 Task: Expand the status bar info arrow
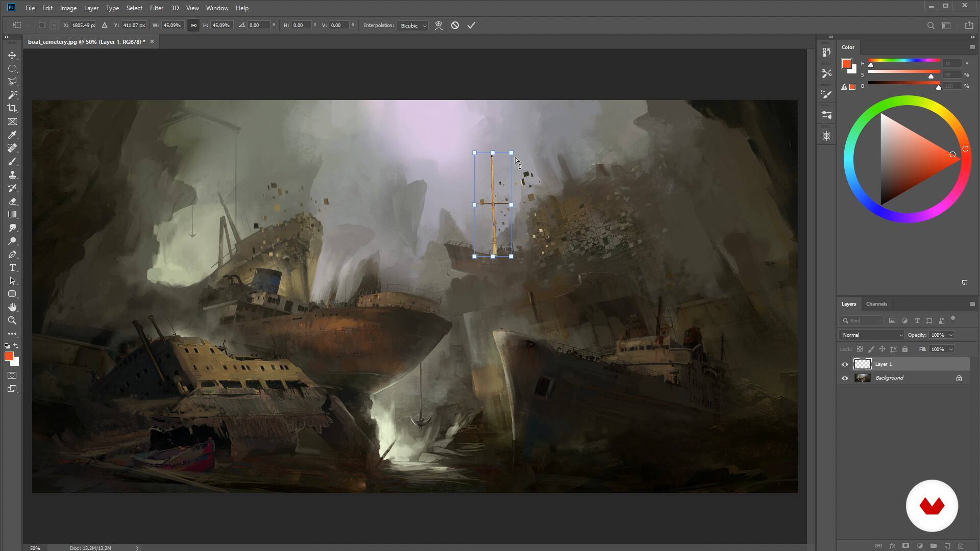(x=137, y=548)
